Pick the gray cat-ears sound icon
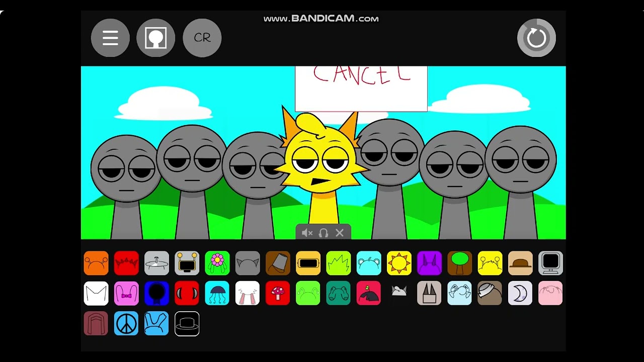This screenshot has width=644, height=362. pyautogui.click(x=248, y=263)
